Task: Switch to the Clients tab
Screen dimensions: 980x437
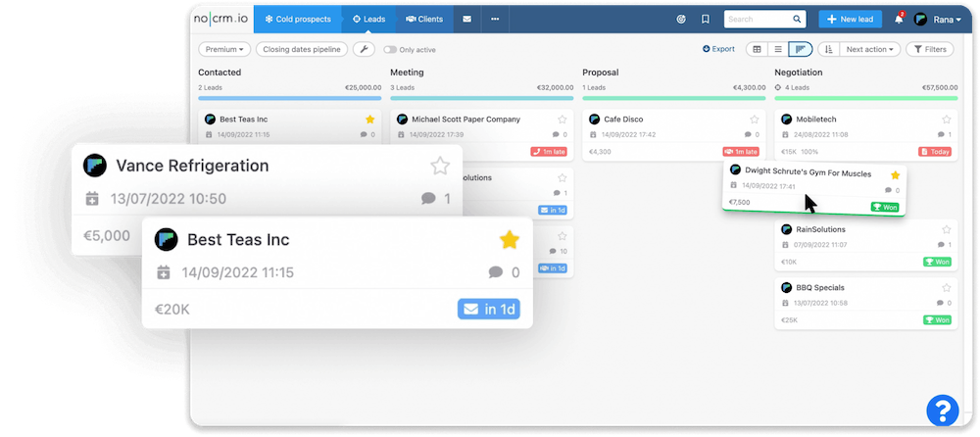Action: [x=416, y=19]
